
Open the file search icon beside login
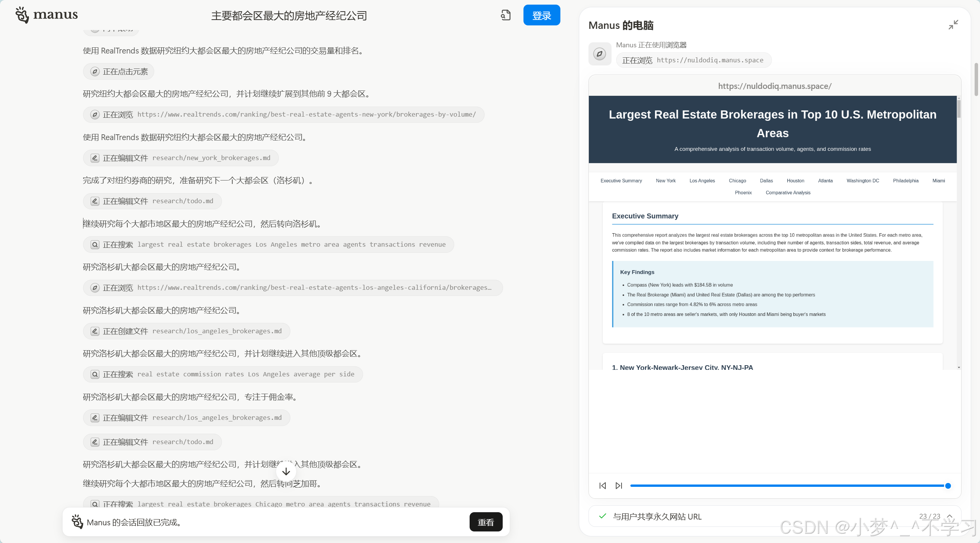click(x=506, y=15)
